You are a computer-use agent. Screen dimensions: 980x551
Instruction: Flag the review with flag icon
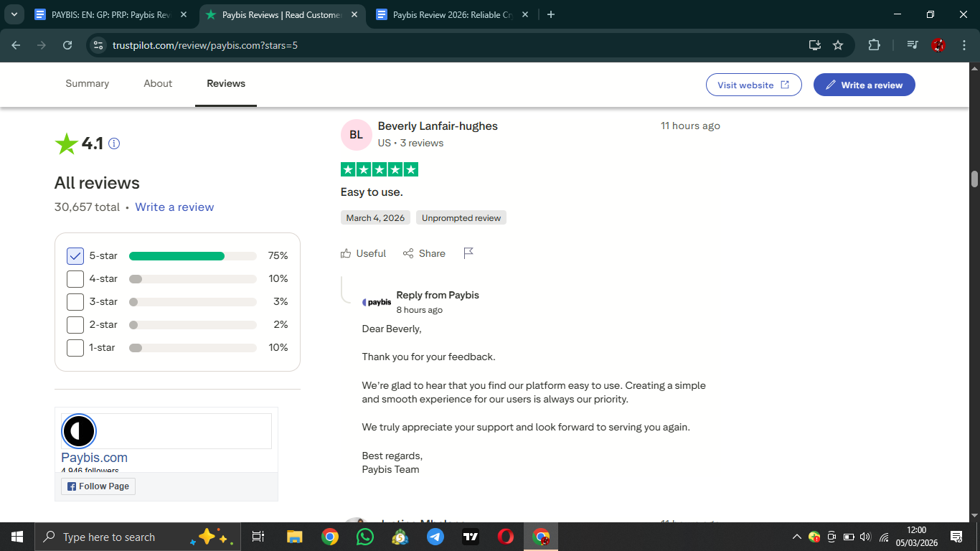click(x=468, y=253)
